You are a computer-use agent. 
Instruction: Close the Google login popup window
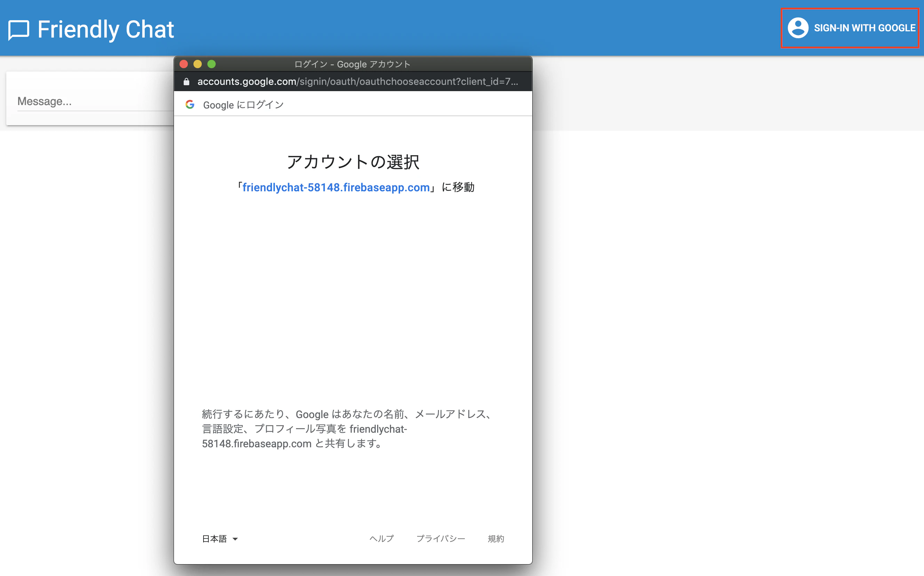[184, 64]
